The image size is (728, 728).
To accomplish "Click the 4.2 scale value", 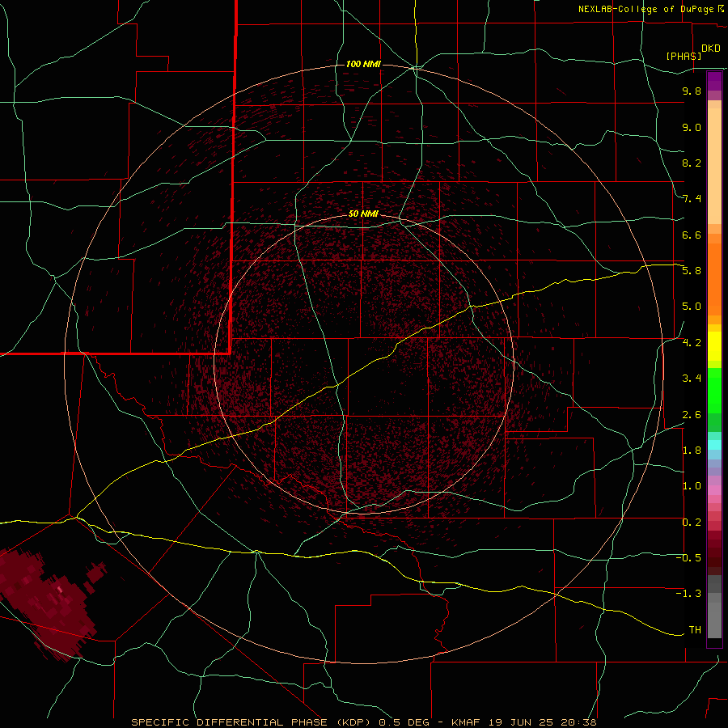I will coord(692,343).
